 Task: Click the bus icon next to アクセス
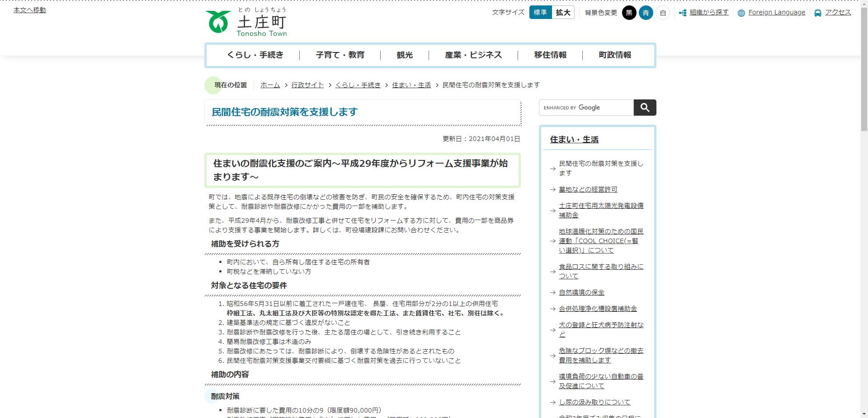tap(816, 13)
